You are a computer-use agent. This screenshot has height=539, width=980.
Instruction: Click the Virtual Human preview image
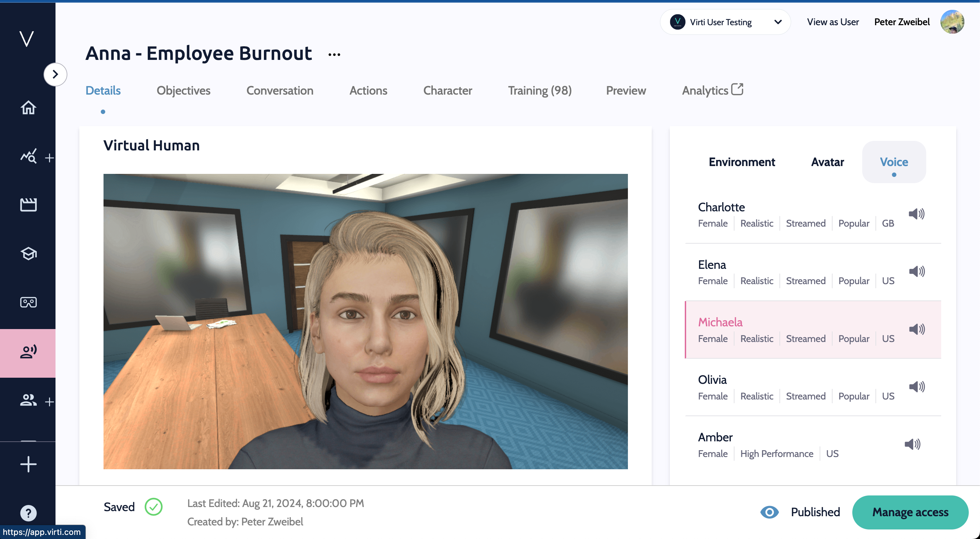tap(365, 321)
